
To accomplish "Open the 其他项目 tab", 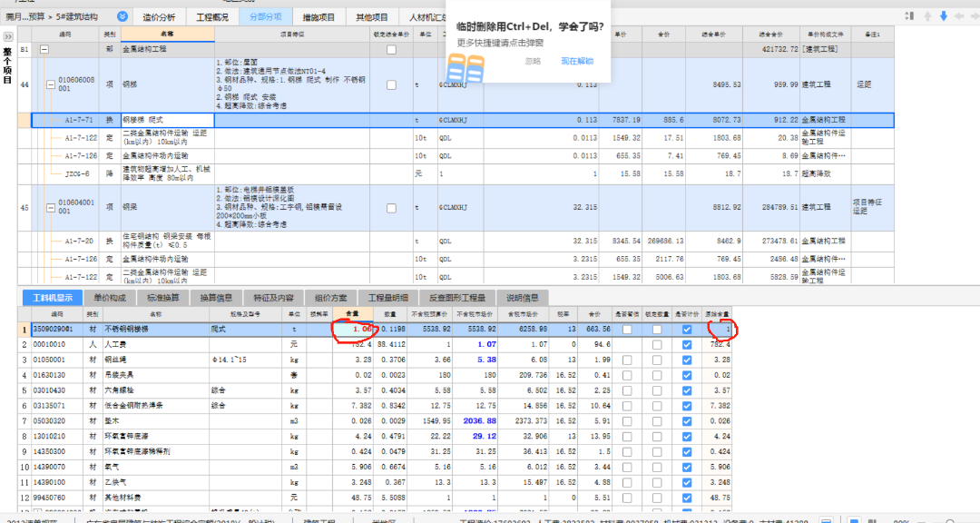I will (372, 17).
